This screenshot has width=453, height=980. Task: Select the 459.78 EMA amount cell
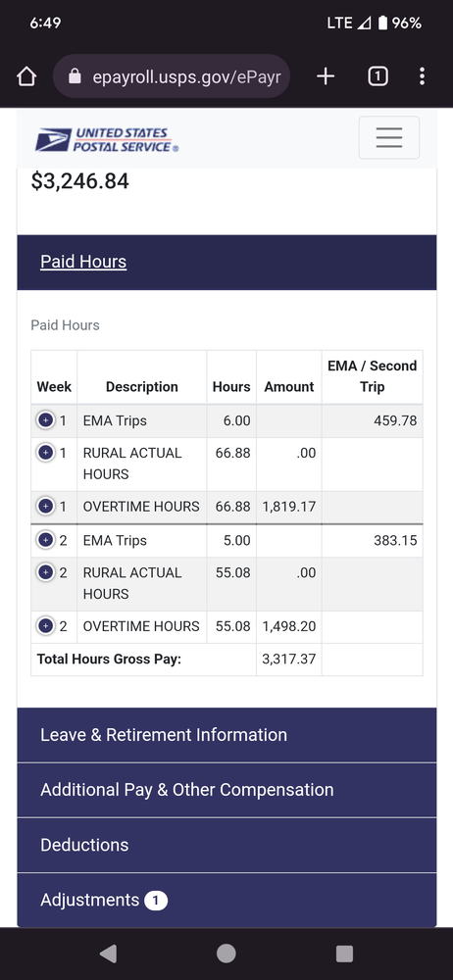pos(373,420)
